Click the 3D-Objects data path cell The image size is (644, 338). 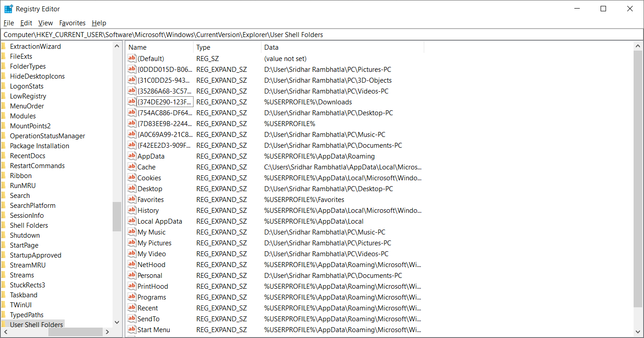click(328, 80)
